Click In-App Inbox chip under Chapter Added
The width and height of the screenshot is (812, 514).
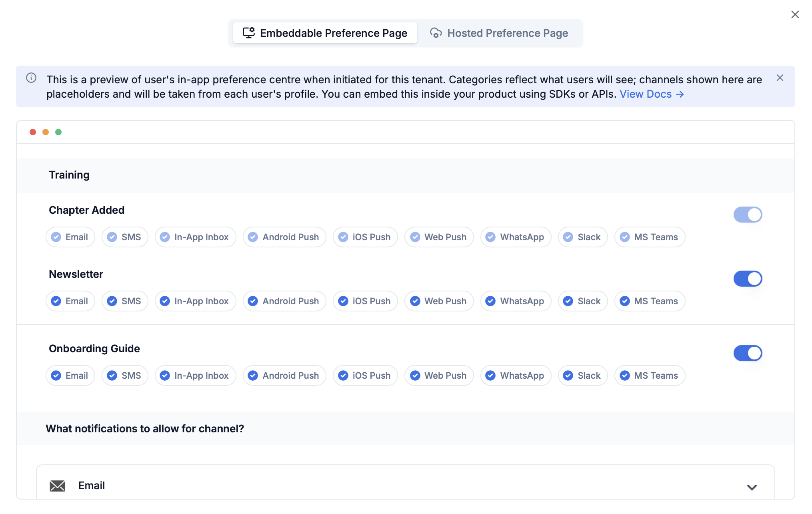pos(195,237)
